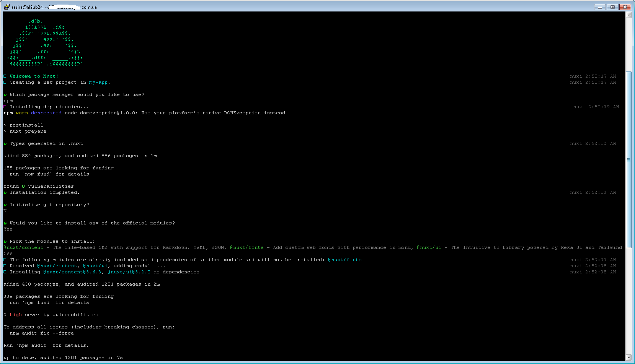Image resolution: width=635 pixels, height=364 pixels.
Task: Click the checkmark beside "Installation completed."
Action: pyautogui.click(x=5, y=192)
